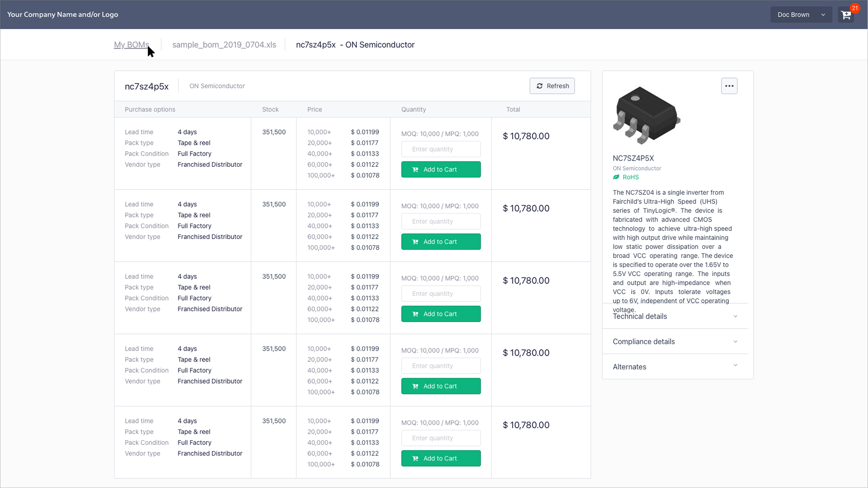This screenshot has height=488, width=868.
Task: Click the third row Enter quantity field
Action: (441, 293)
